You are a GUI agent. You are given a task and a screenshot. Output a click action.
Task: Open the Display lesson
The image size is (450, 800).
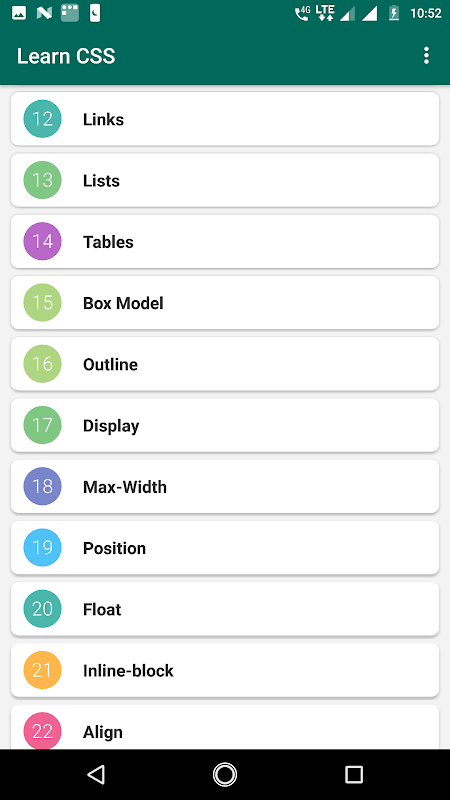click(x=225, y=425)
